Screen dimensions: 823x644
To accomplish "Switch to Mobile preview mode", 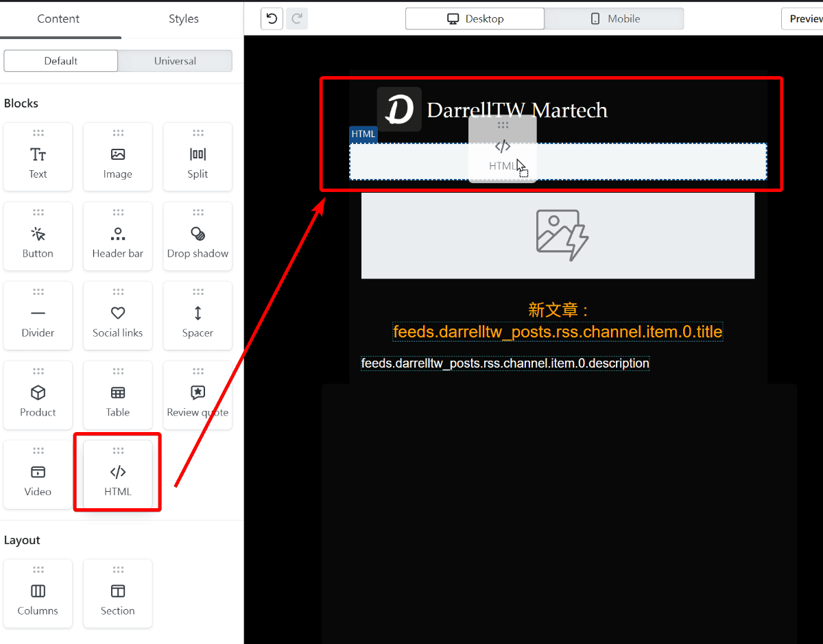I will tap(614, 19).
